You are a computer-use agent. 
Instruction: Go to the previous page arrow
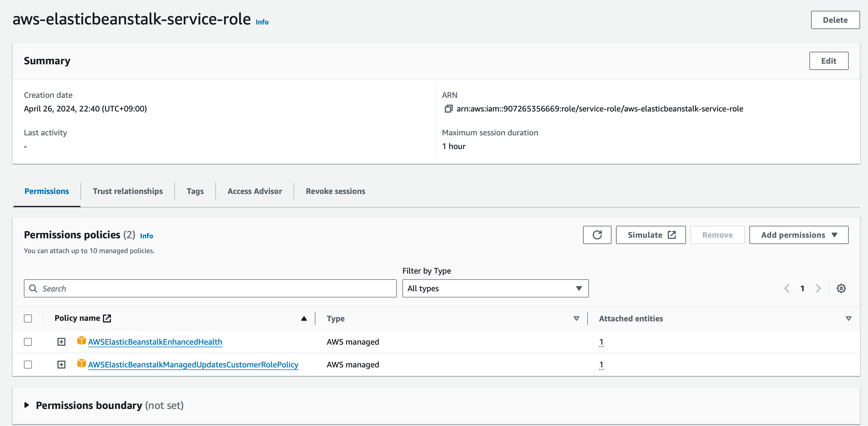point(787,288)
